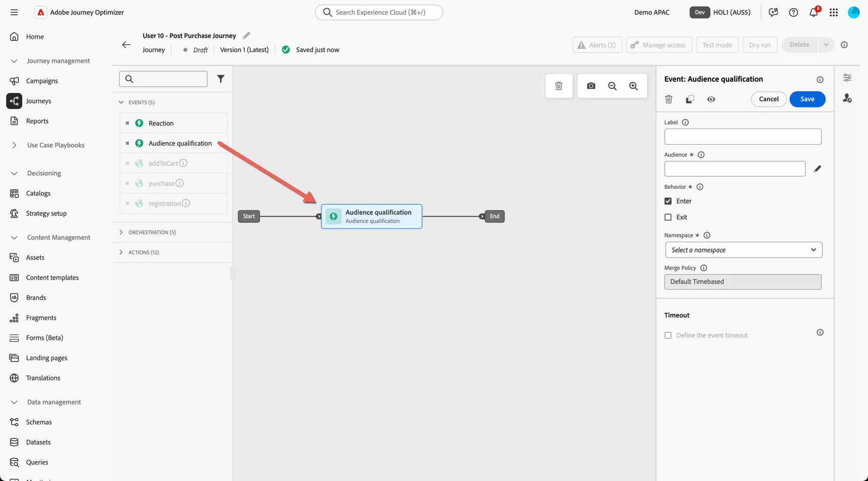This screenshot has height=481, width=868.
Task: Collapse the Journey management group
Action: [x=14, y=61]
